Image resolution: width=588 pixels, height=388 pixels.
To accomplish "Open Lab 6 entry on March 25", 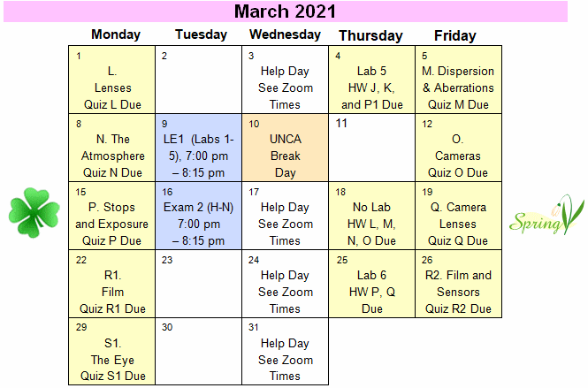I will click(371, 284).
